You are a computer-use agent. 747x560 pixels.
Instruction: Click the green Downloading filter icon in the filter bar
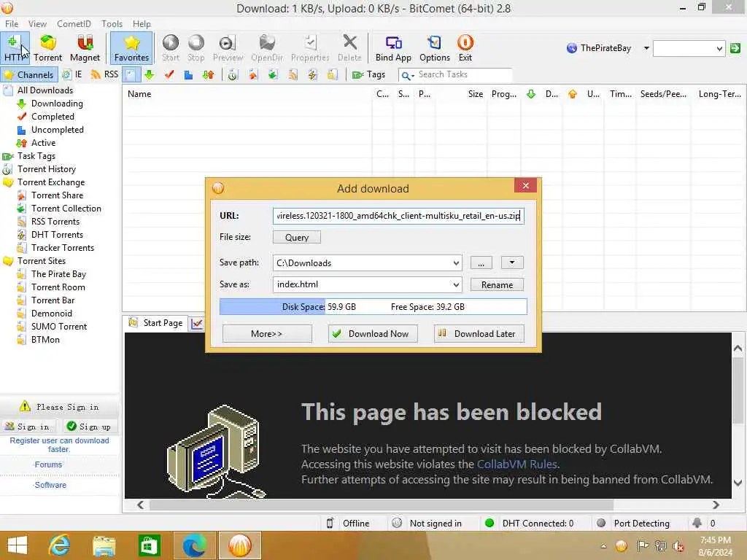point(150,75)
